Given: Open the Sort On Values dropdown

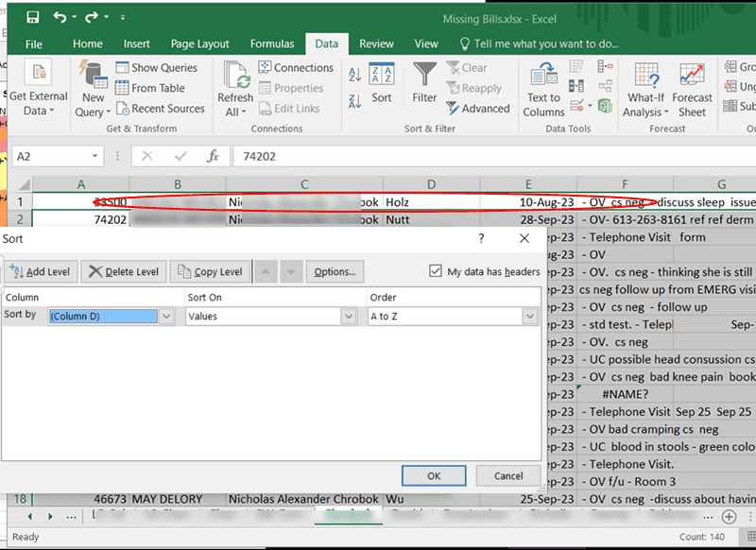Looking at the screenshot, I should pos(347,317).
